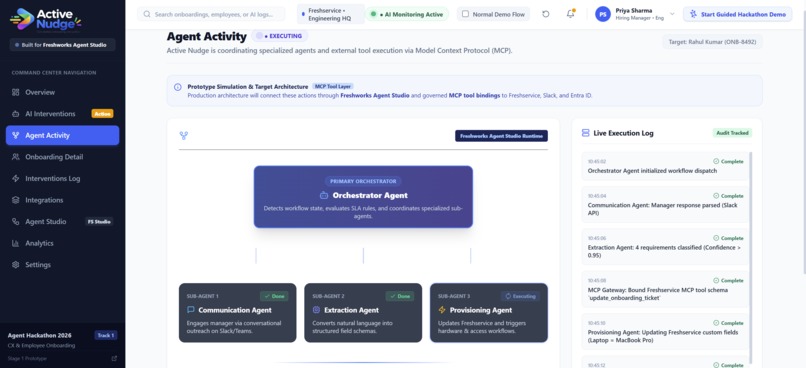Click the search magnifier icon
Viewport: 806px width, 368px height.
click(x=147, y=14)
